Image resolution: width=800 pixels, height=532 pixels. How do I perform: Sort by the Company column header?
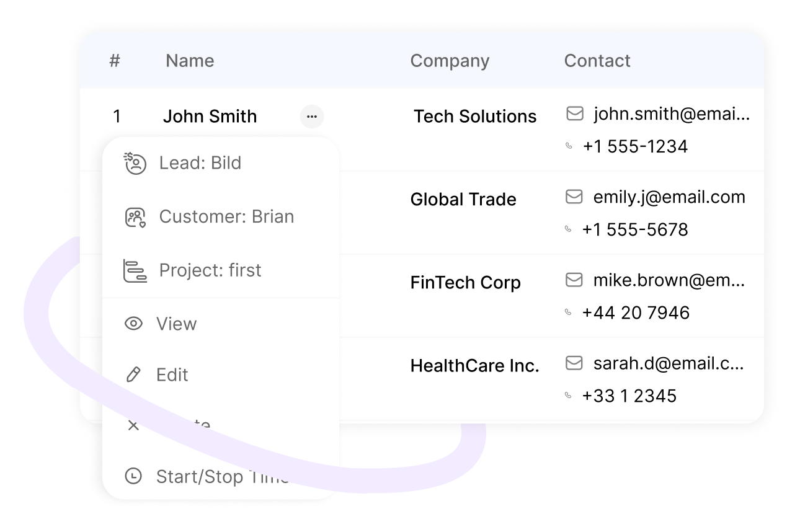[450, 61]
